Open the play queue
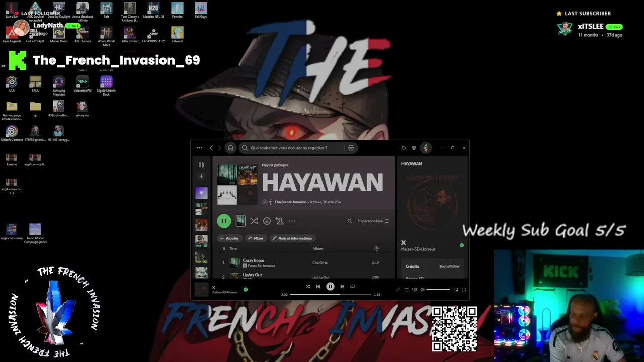The width and height of the screenshot is (644, 362). click(406, 289)
